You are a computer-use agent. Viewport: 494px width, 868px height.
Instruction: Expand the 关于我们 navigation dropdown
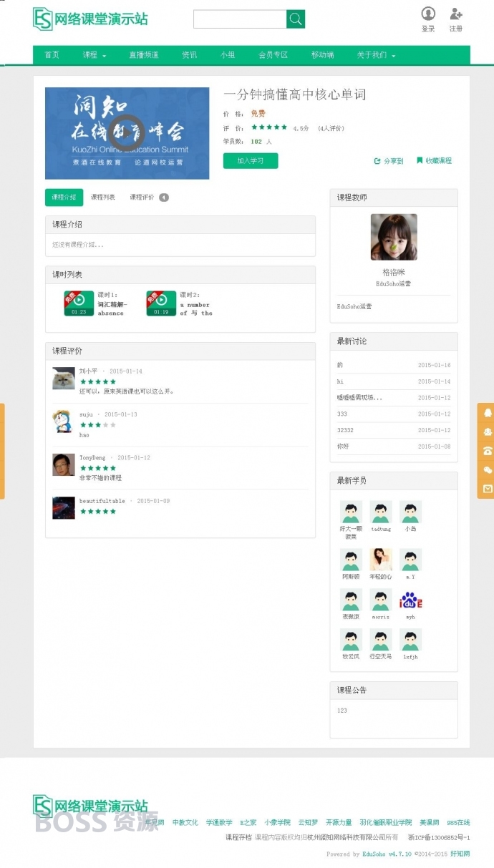pyautogui.click(x=376, y=55)
